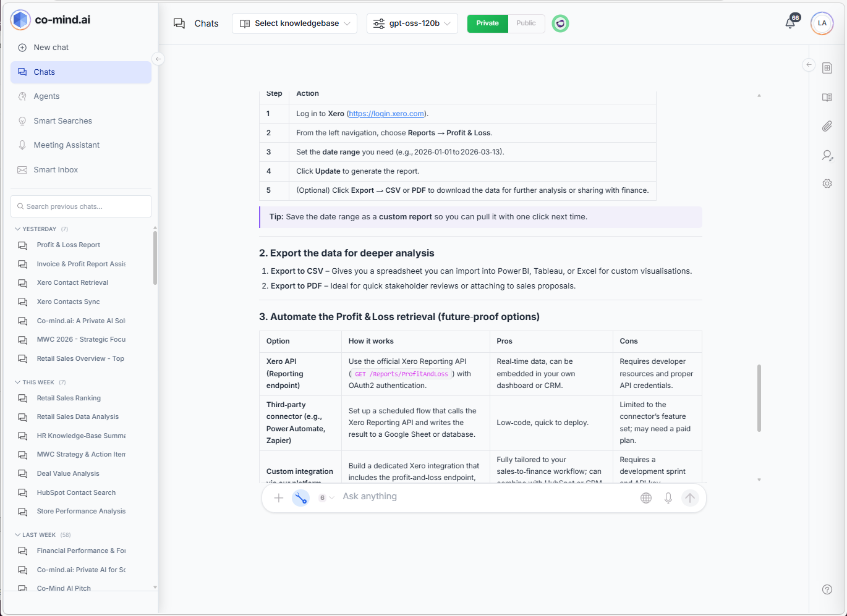Open the Select knowledgebase dropdown
Screen dimensions: 847x616
294,23
